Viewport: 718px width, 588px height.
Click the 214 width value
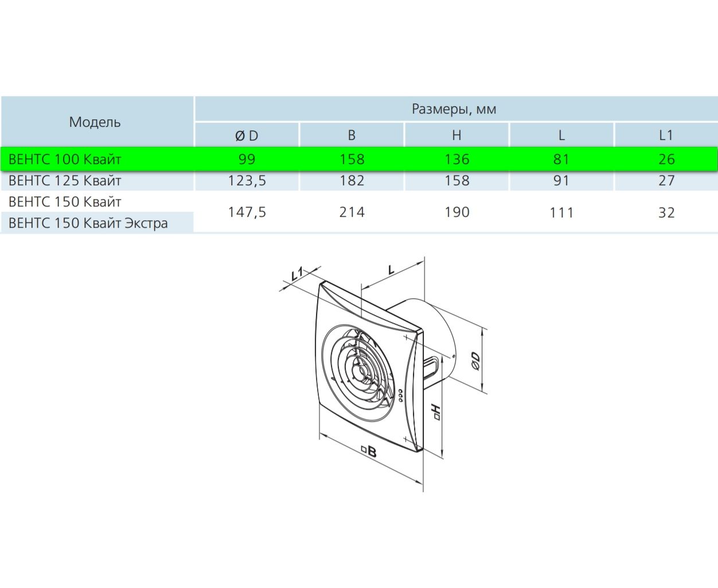click(x=352, y=212)
